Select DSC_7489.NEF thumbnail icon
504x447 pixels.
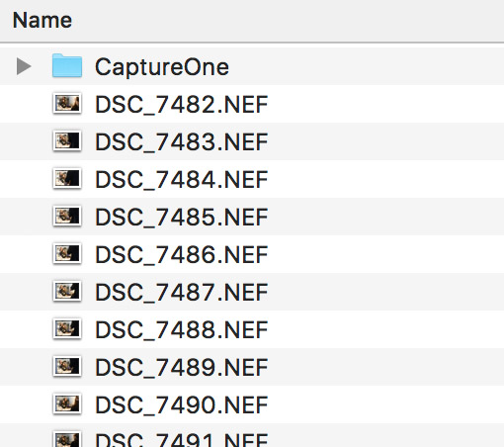coord(67,367)
